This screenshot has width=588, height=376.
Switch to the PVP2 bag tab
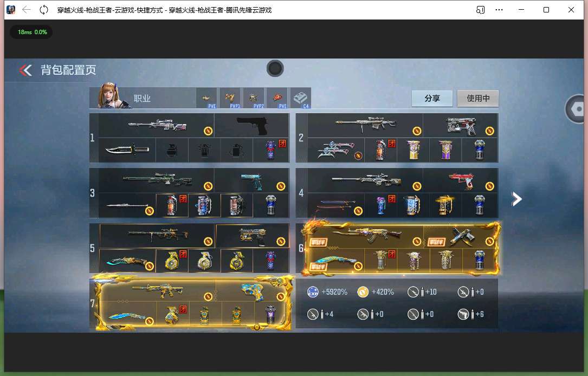[254, 98]
